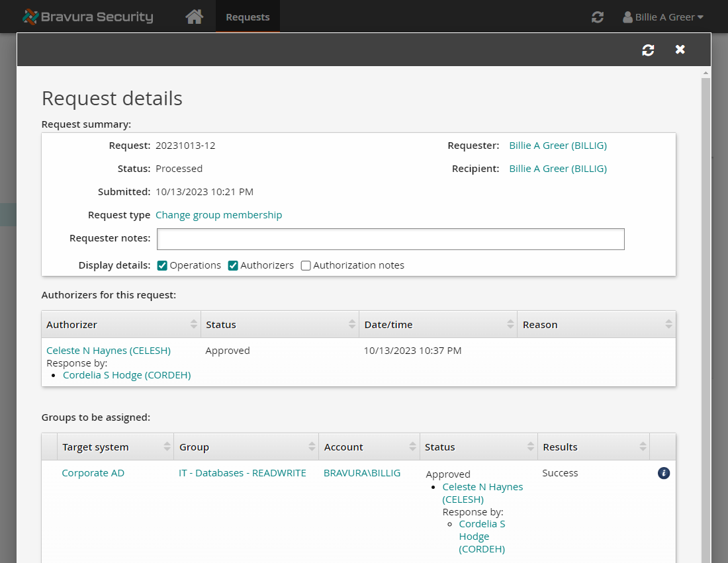Screen dimensions: 728x563
Task: Click the Home icon in top navigation
Action: [194, 17]
